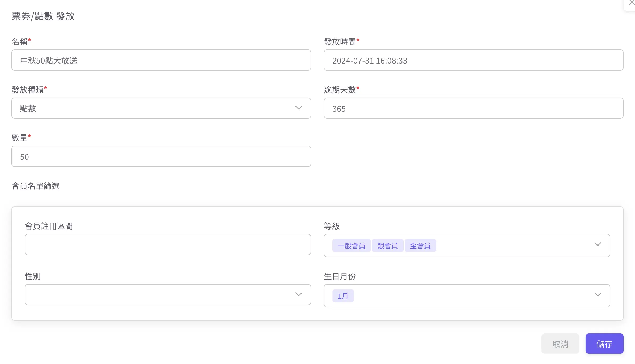The image size is (635, 364).
Task: Click the chevron arrow in 性別 select
Action: 299,295
